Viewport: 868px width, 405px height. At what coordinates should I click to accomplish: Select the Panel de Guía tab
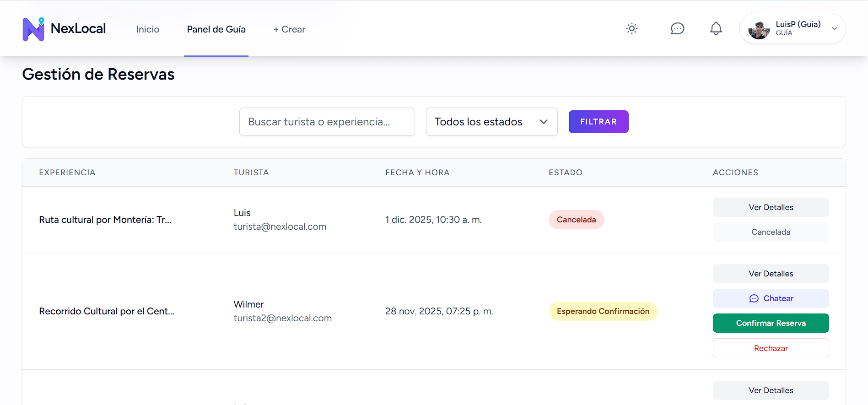click(216, 29)
